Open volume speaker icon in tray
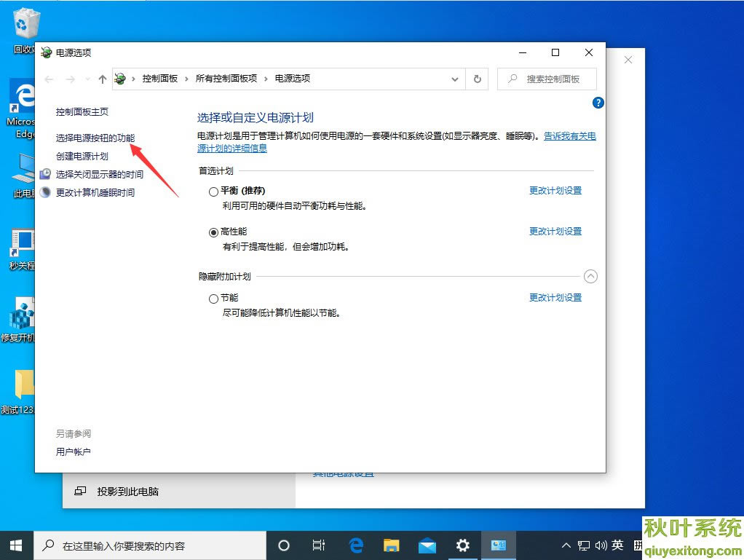Image resolution: width=744 pixels, height=560 pixels. tap(601, 545)
